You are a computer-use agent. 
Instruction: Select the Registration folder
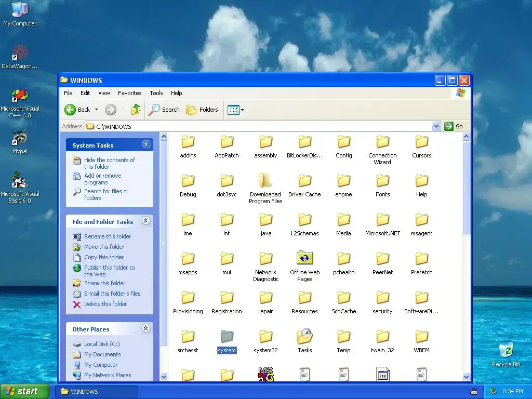227,303
